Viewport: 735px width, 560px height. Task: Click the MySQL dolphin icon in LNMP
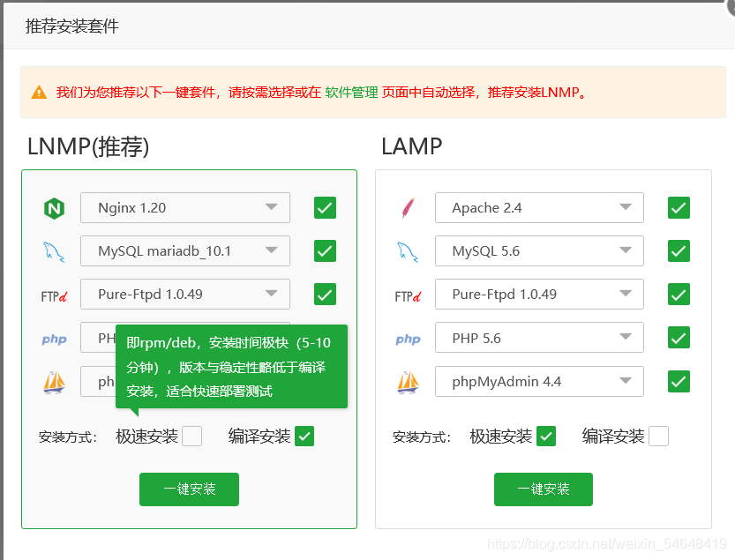pos(54,252)
